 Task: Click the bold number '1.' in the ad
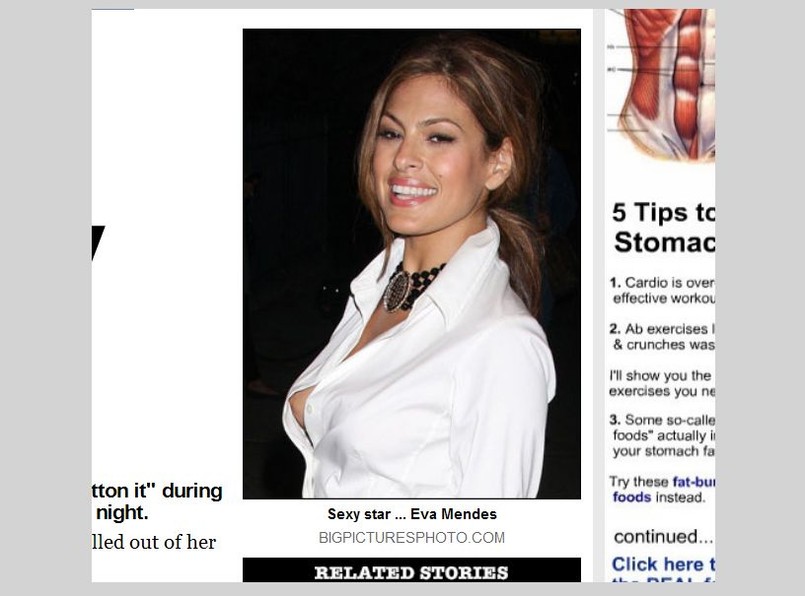coord(616,282)
